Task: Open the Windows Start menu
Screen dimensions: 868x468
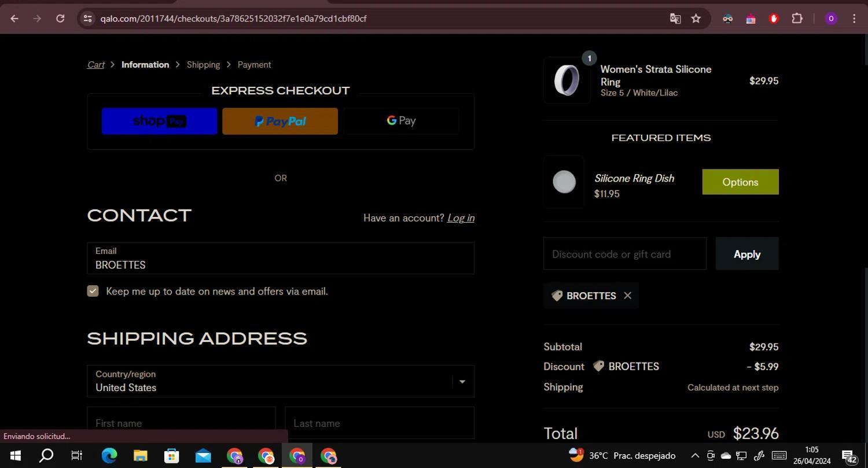Action: 16,456
